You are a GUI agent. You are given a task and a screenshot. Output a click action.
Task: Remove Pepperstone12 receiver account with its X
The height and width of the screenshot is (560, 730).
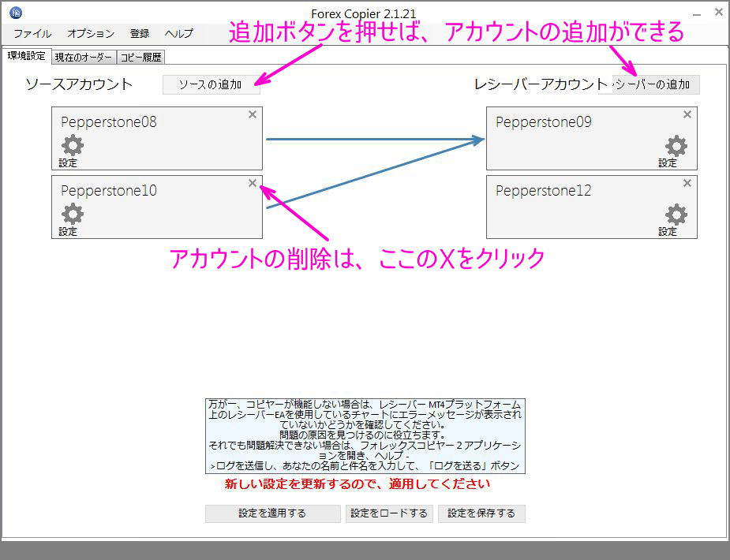pos(687,183)
